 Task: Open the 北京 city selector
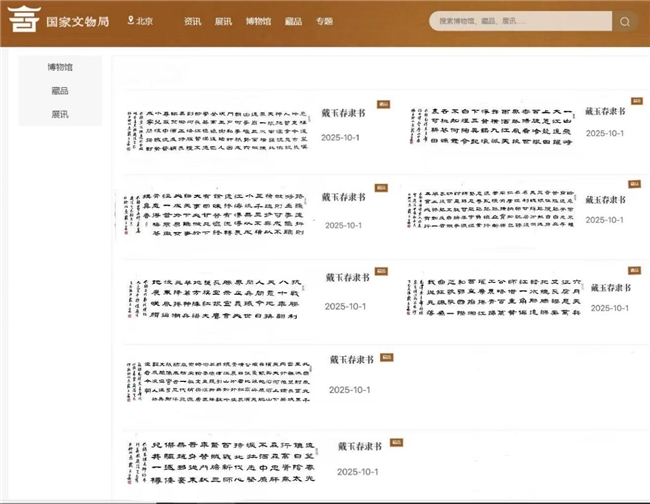tap(145, 21)
